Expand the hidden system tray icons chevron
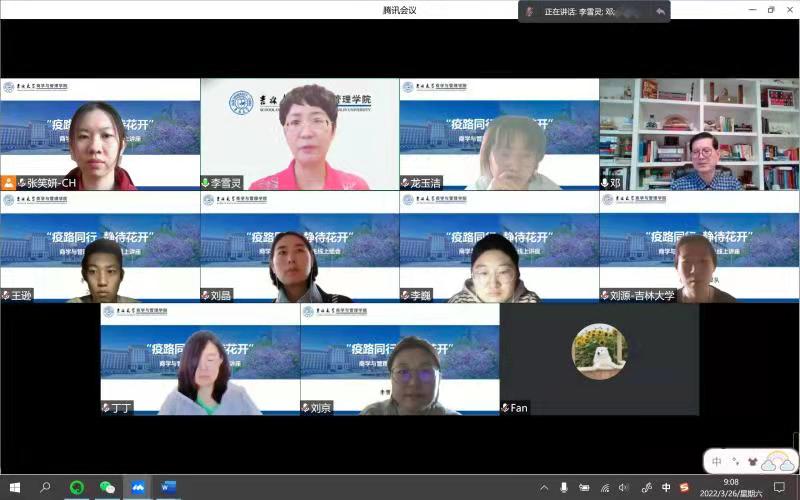Viewport: 800px width, 500px height. point(544,487)
